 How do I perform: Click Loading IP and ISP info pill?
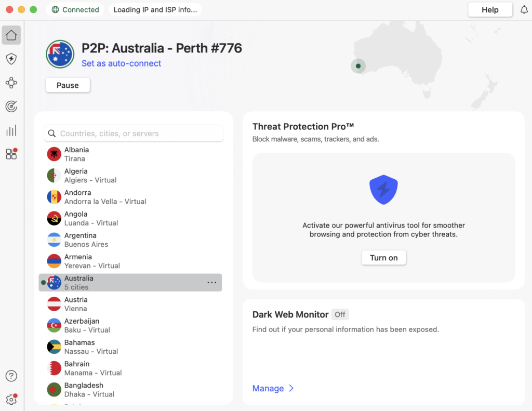[x=155, y=9]
